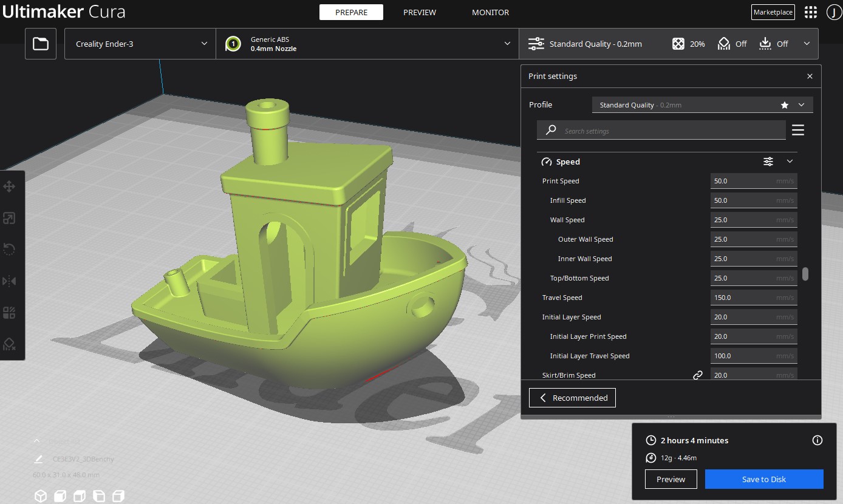This screenshot has height=504, width=843.
Task: Open the Profile dropdown chevron
Action: click(x=802, y=105)
